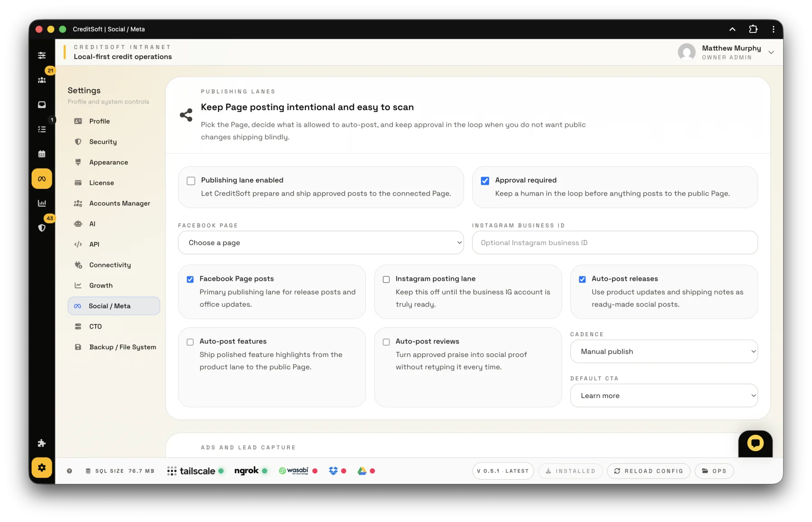This screenshot has height=522, width=812.
Task: Open the bar chart analytics icon
Action: pos(42,203)
